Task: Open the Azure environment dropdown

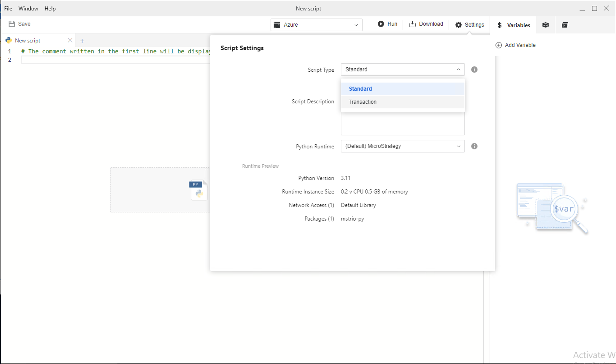Action: coord(316,25)
